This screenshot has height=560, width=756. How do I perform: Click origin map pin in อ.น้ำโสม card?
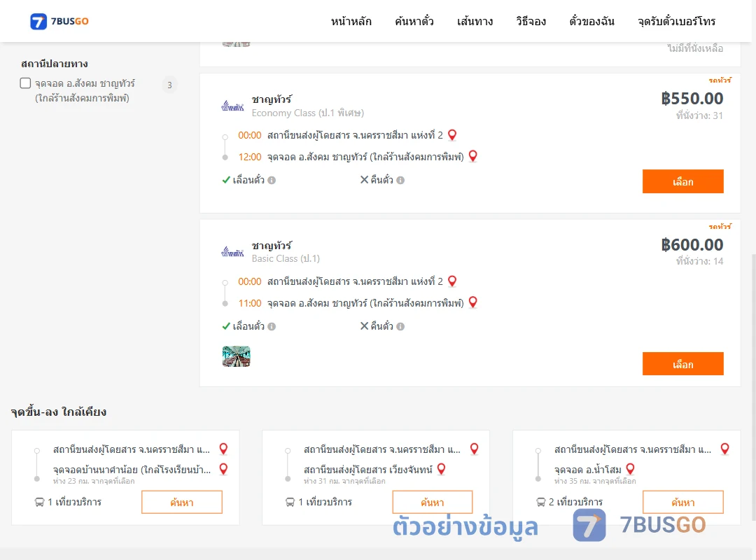724,449
